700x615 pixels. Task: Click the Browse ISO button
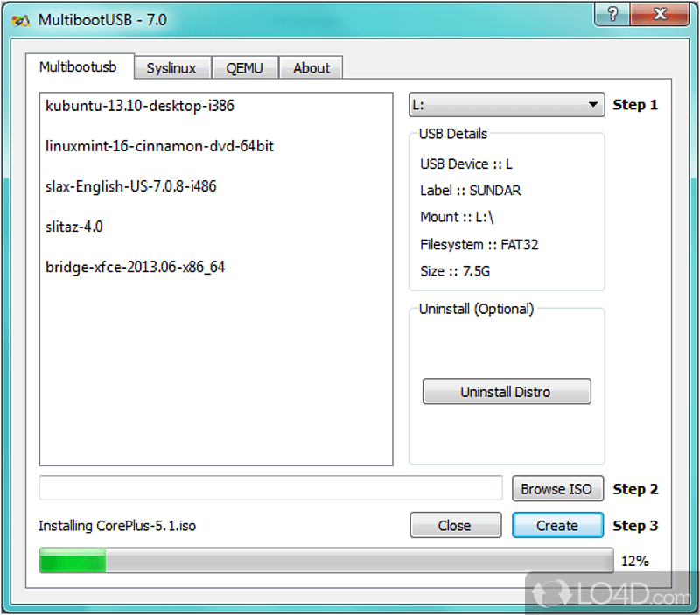pyautogui.click(x=557, y=489)
